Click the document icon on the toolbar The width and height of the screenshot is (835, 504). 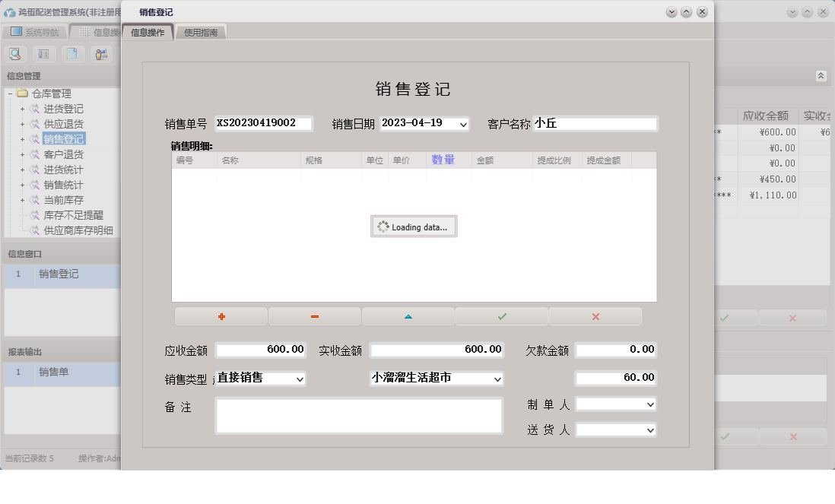[x=72, y=54]
